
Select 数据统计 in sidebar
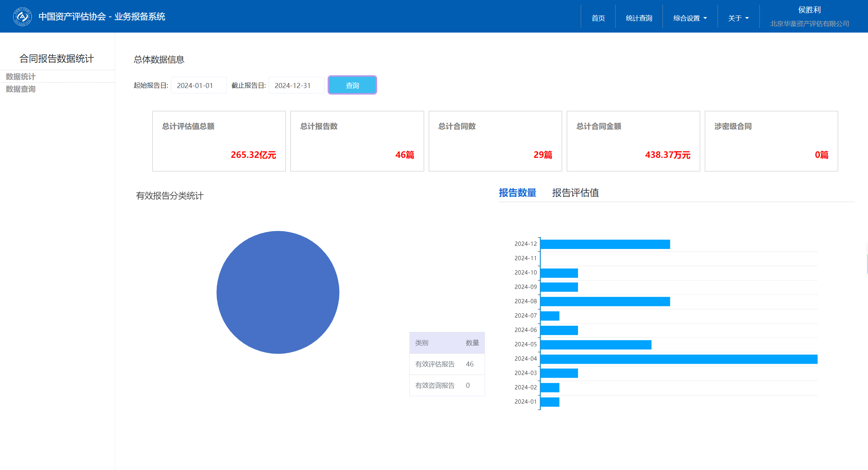coord(21,76)
